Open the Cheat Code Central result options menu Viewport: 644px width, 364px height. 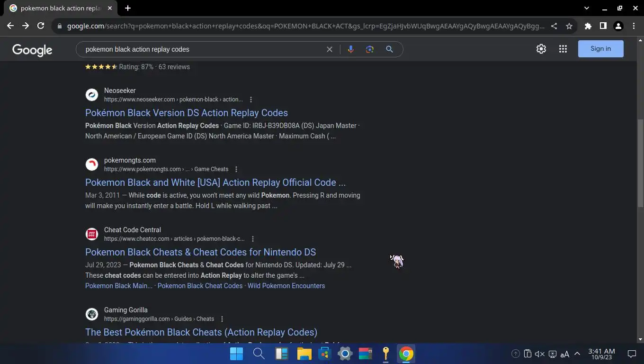[x=253, y=239]
